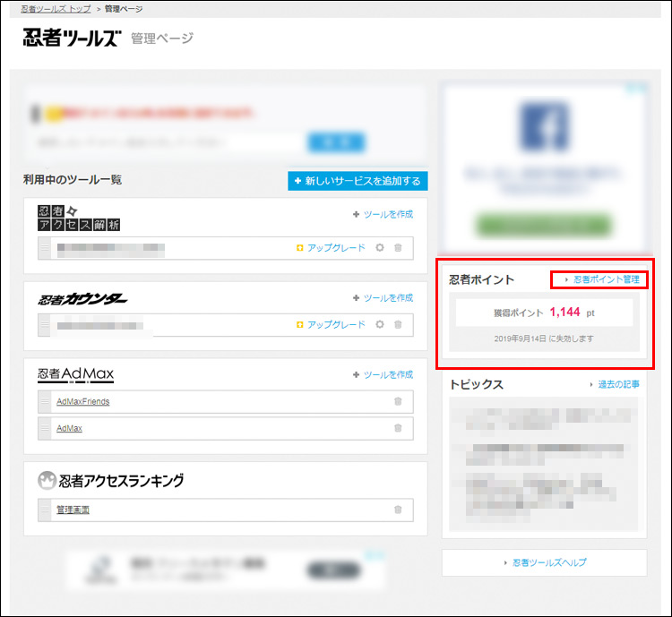Click ツールを作成 for 忍者AdMax
The image size is (672, 617).
pyautogui.click(x=383, y=375)
